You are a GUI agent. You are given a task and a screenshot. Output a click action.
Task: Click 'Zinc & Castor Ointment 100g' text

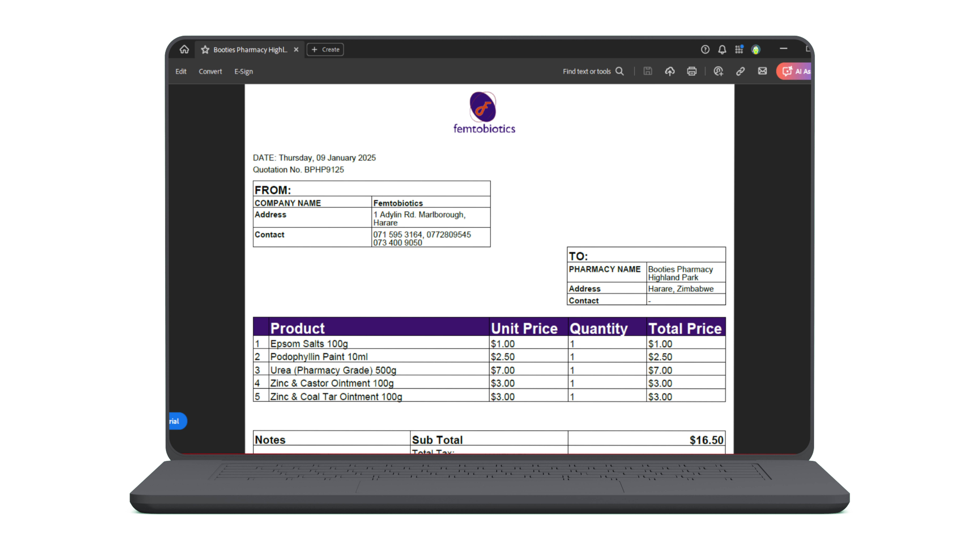(332, 383)
